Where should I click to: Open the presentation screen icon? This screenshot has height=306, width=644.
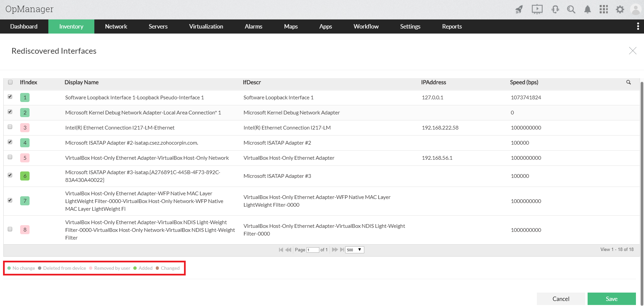click(x=537, y=9)
